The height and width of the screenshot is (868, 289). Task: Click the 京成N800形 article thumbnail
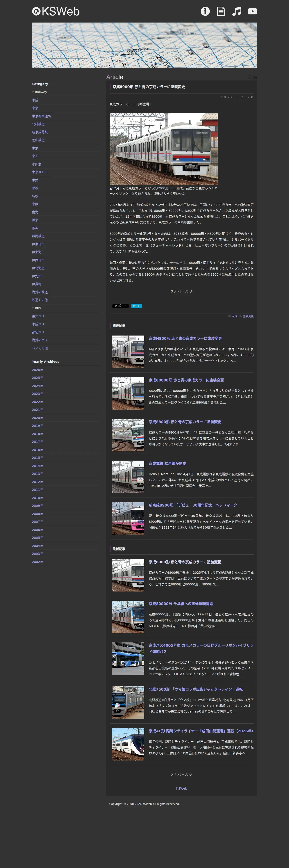pos(128,352)
